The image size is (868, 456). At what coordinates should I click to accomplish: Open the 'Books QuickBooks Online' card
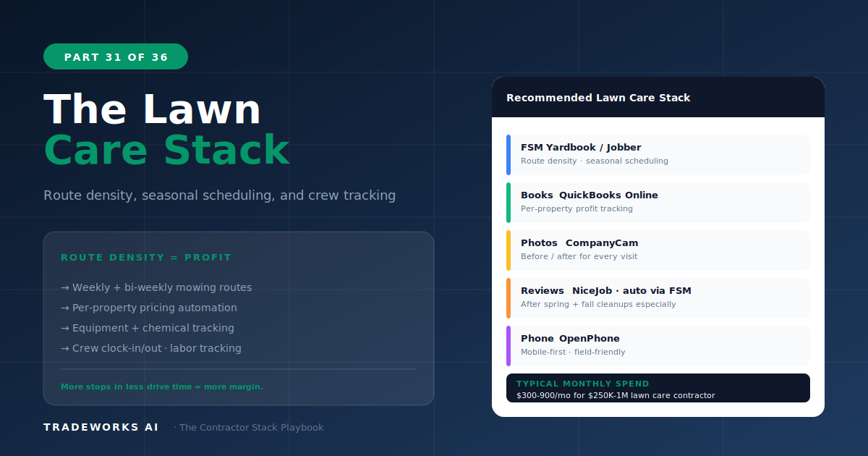[658, 202]
